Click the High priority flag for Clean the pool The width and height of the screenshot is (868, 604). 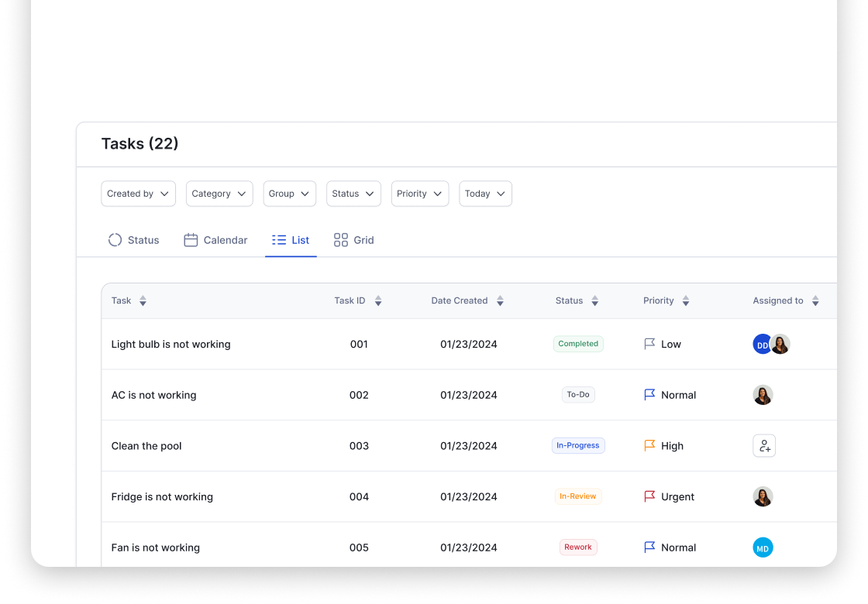pyautogui.click(x=650, y=446)
